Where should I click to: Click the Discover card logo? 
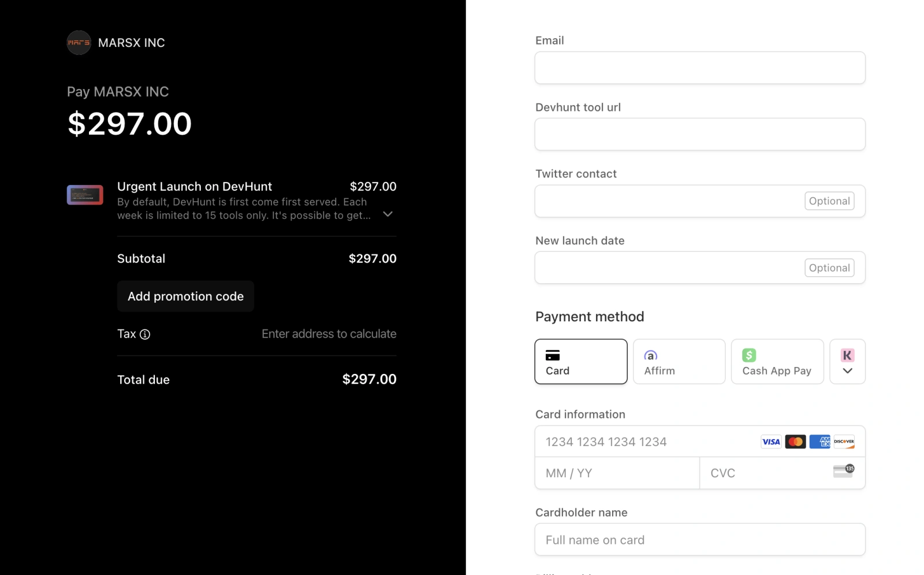point(844,442)
